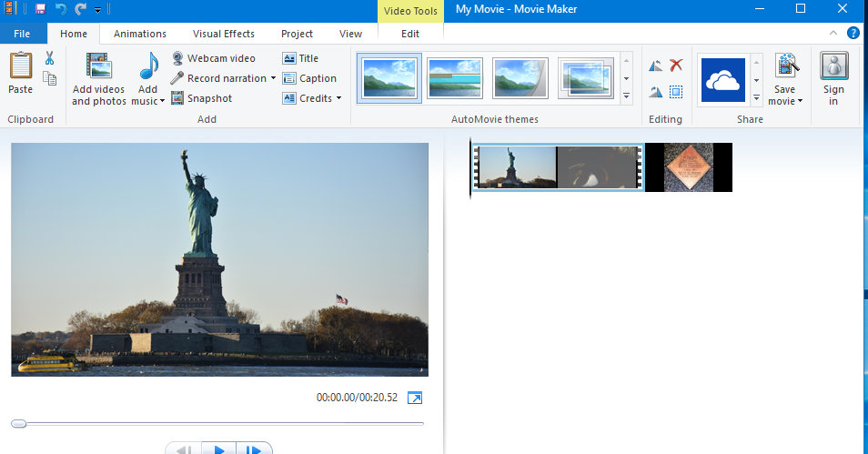
Task: Open the Add music dropdown arrow
Action: 162,101
